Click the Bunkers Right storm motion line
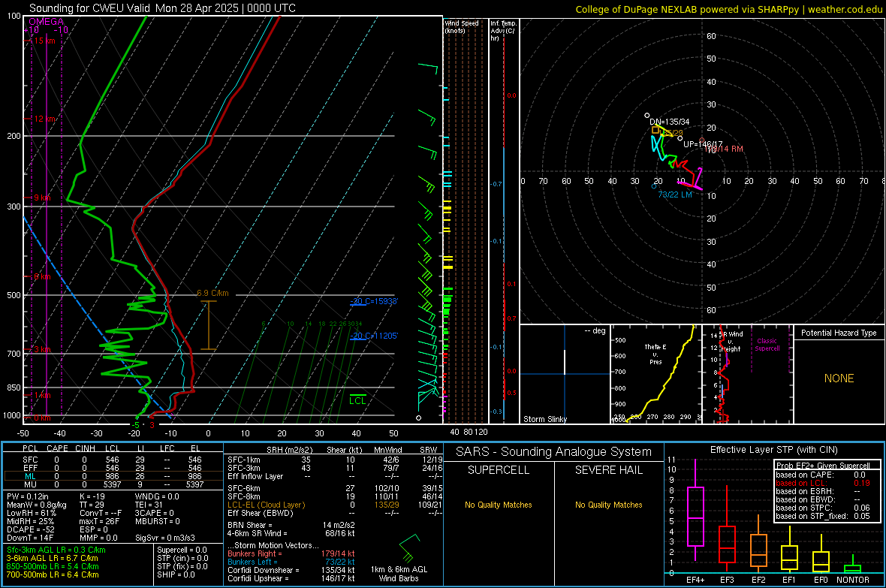Image resolution: width=886 pixels, height=588 pixels. [291, 554]
